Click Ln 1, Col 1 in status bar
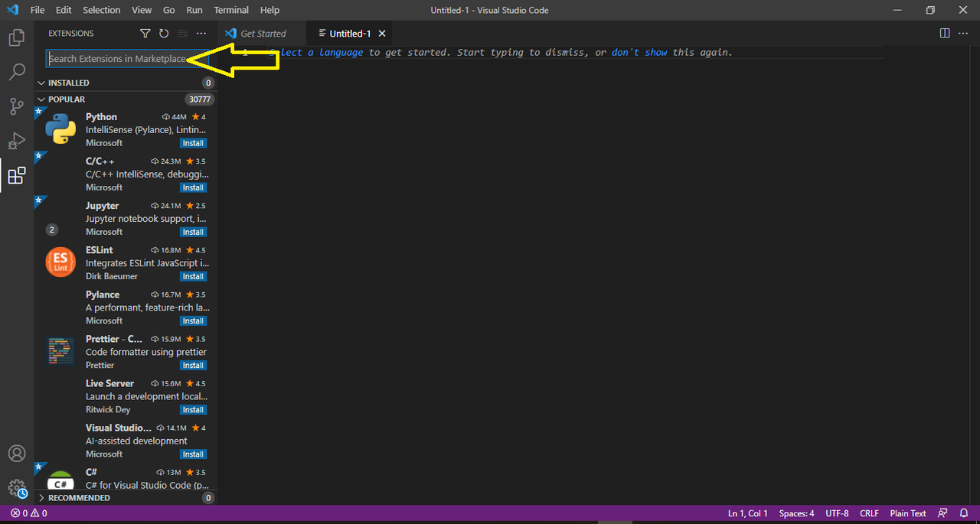The height and width of the screenshot is (524, 980). pyautogui.click(x=748, y=513)
